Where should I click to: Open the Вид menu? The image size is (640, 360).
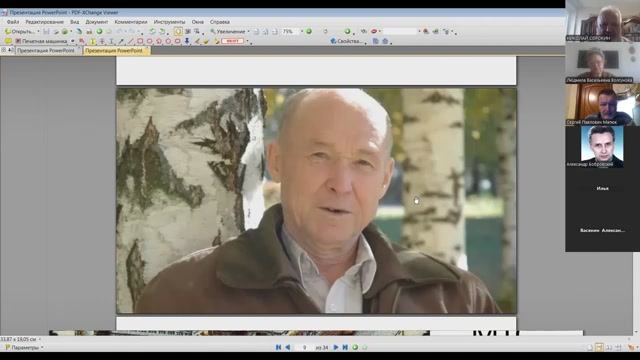[x=74, y=22]
